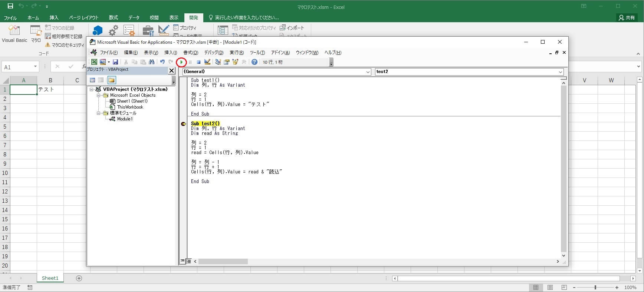Click the zoom out minus button
644x292 pixels.
574,287
